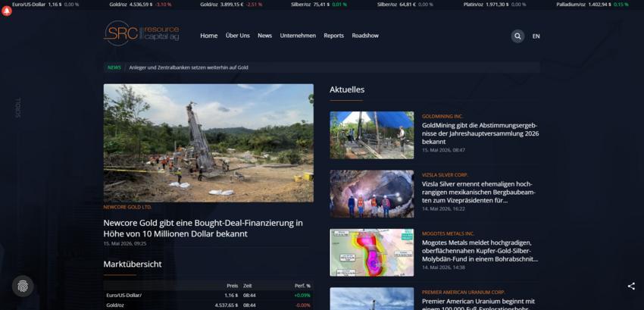The width and height of the screenshot is (644, 310).
Task: Open GoldMining Abstimmungsergebnisse headline
Action: tap(480, 133)
